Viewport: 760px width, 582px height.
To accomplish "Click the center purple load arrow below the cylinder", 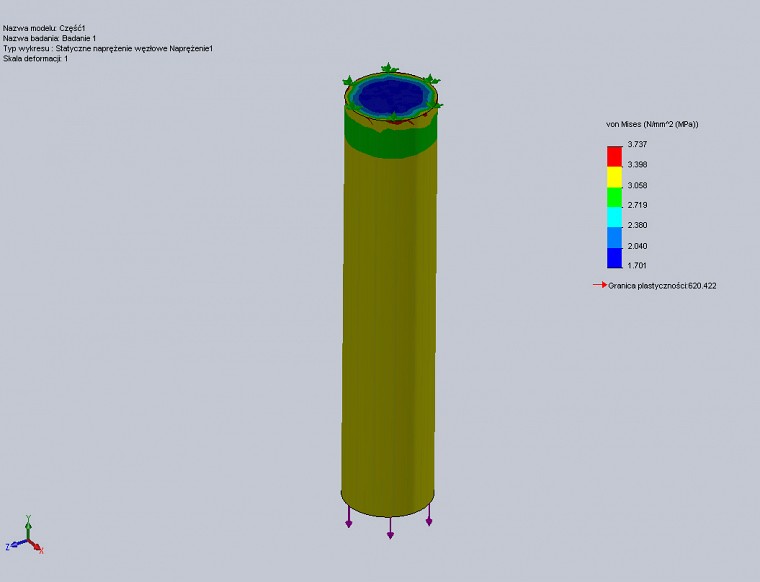I will pos(390,528).
